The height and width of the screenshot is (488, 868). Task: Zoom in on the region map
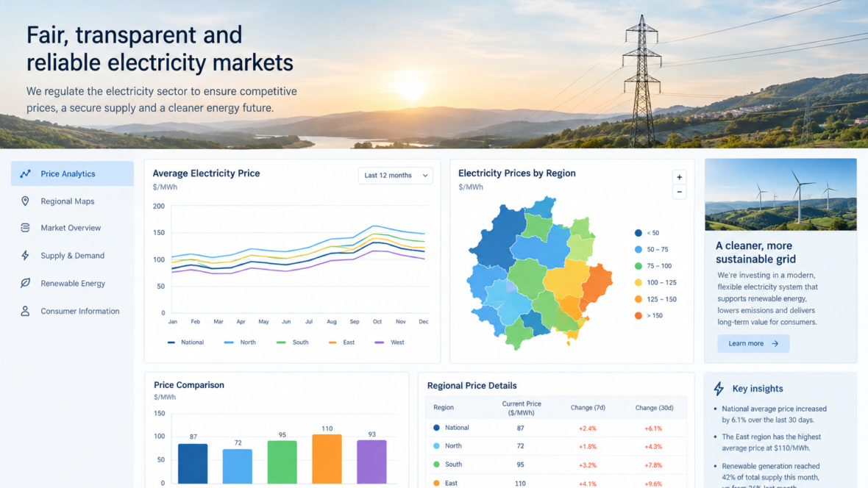tap(679, 177)
